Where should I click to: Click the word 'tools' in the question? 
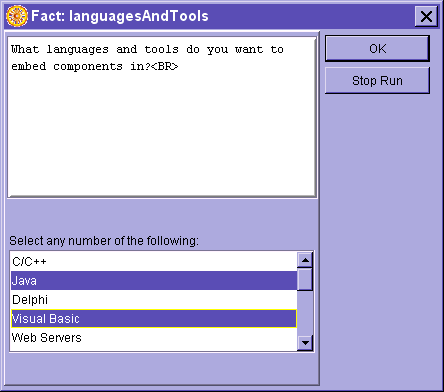(x=162, y=49)
